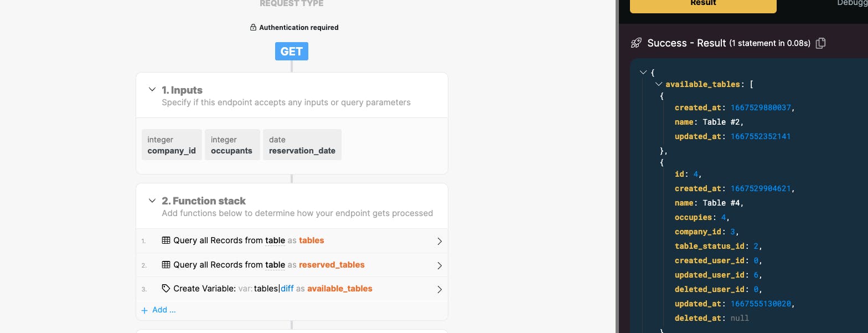Collapse the available_tables array in result
This screenshot has width=868, height=333.
pyautogui.click(x=658, y=84)
